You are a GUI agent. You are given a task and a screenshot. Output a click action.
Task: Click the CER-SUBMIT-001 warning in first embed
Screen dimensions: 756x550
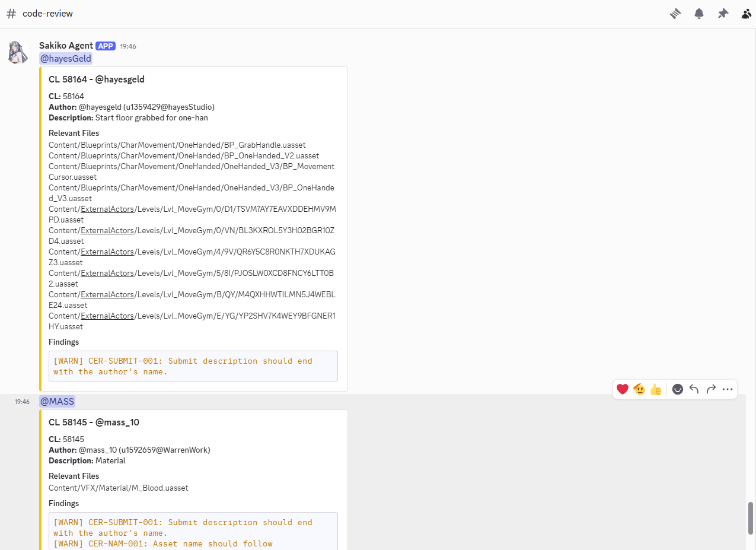pyautogui.click(x=183, y=366)
